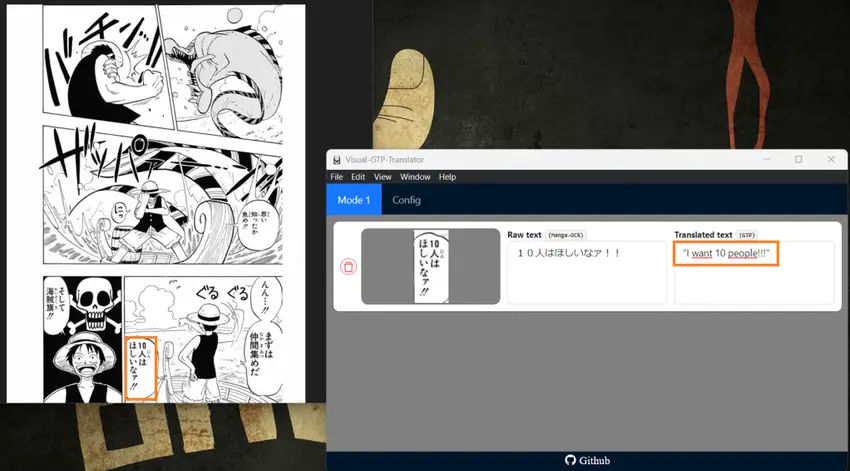Click the manga page image in the viewer
The image size is (850, 471).
156,204
